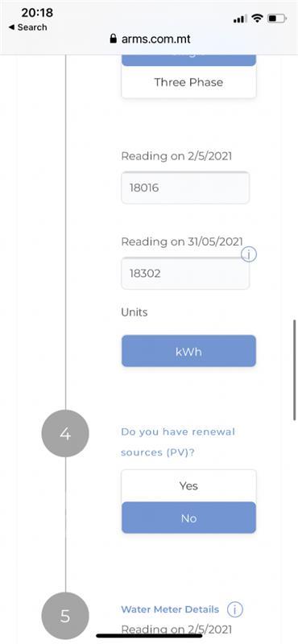Image resolution: width=298 pixels, height=644 pixels.
Task: Choose Yes for renewable sources
Action: coord(188,486)
